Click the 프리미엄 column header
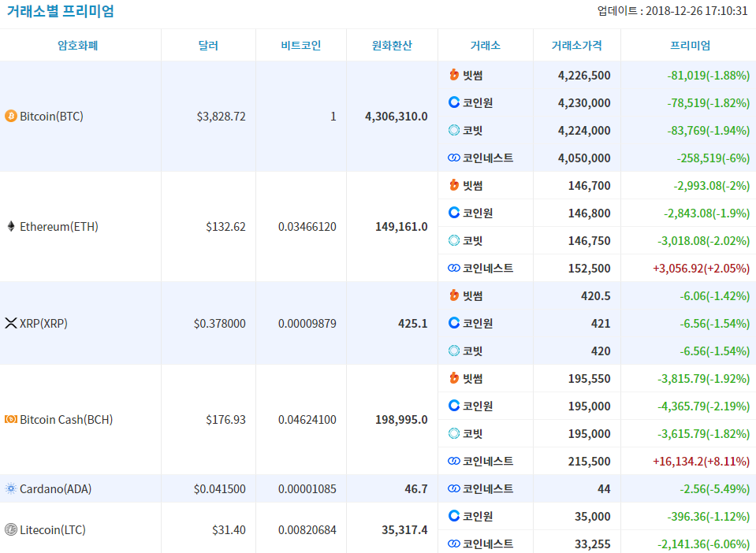This screenshot has height=553, width=756. click(x=690, y=45)
